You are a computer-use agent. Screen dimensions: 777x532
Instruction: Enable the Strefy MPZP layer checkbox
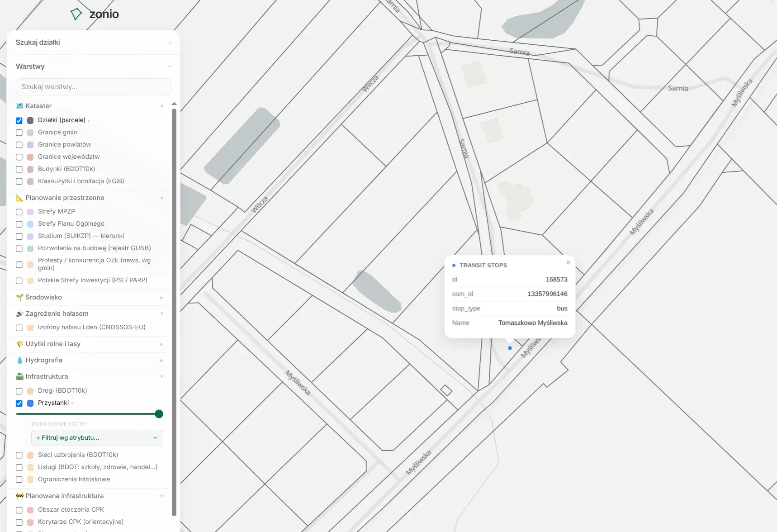tap(19, 212)
